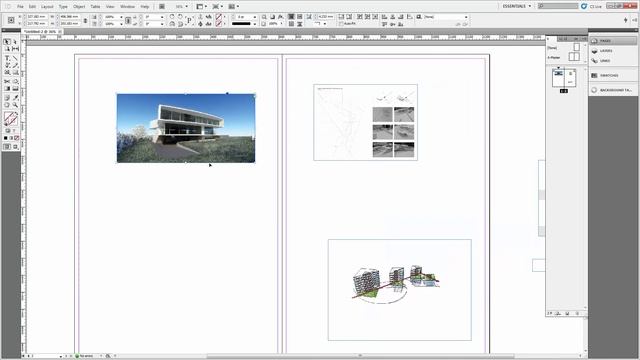Open the Type menu

pos(63,7)
